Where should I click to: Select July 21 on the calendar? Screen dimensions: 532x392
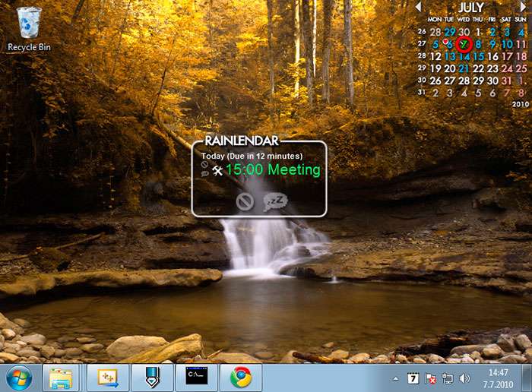point(464,68)
